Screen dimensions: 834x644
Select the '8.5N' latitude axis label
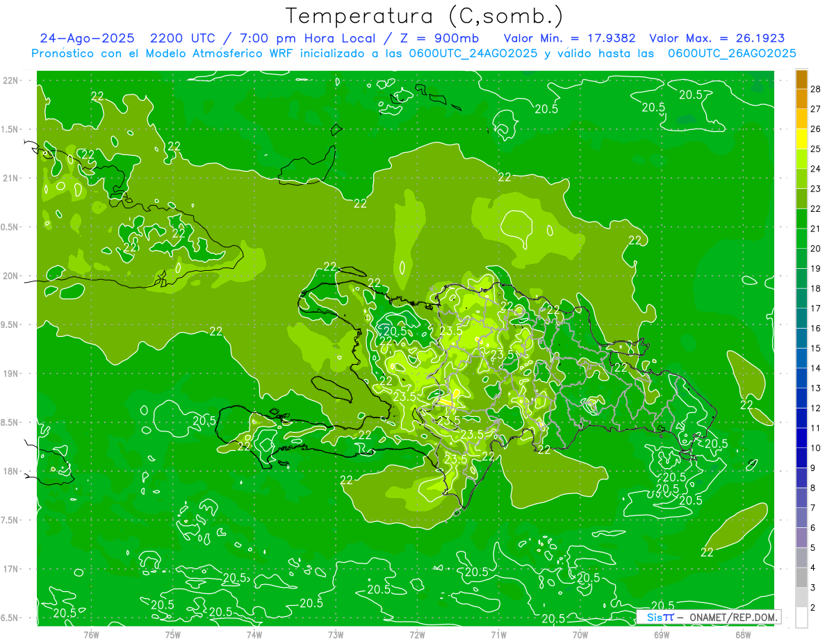(x=10, y=423)
